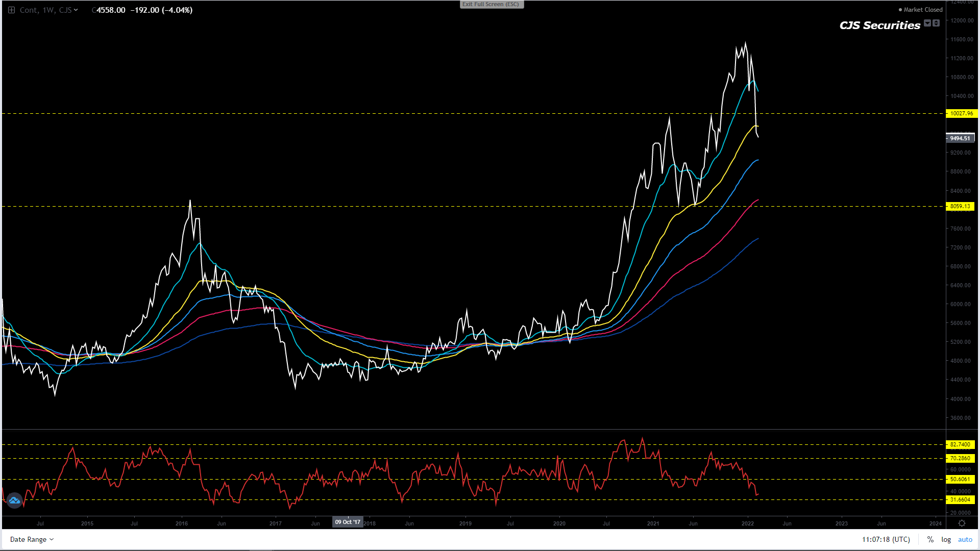Click the 10027.96 yellow price label
Viewport: 980px width, 551px height.
coord(961,113)
